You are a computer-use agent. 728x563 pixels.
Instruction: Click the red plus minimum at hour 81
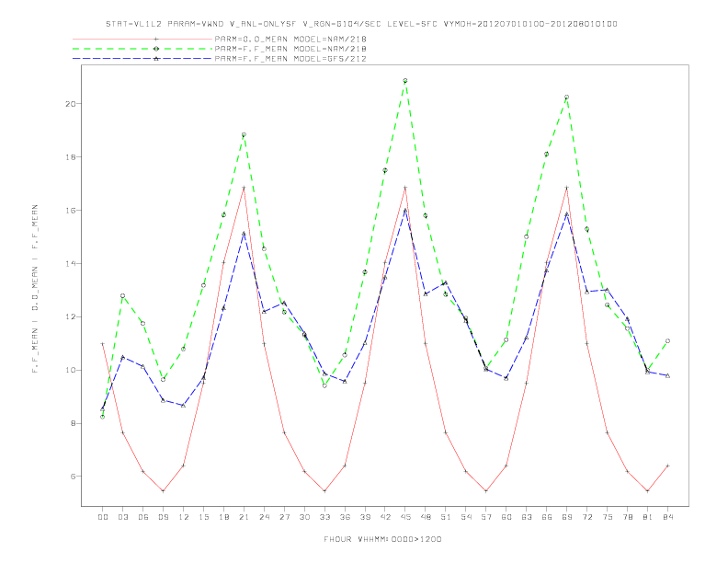pos(647,491)
